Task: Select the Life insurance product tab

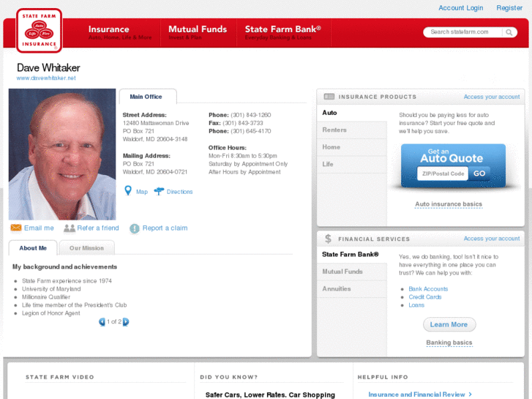Action: (x=352, y=164)
